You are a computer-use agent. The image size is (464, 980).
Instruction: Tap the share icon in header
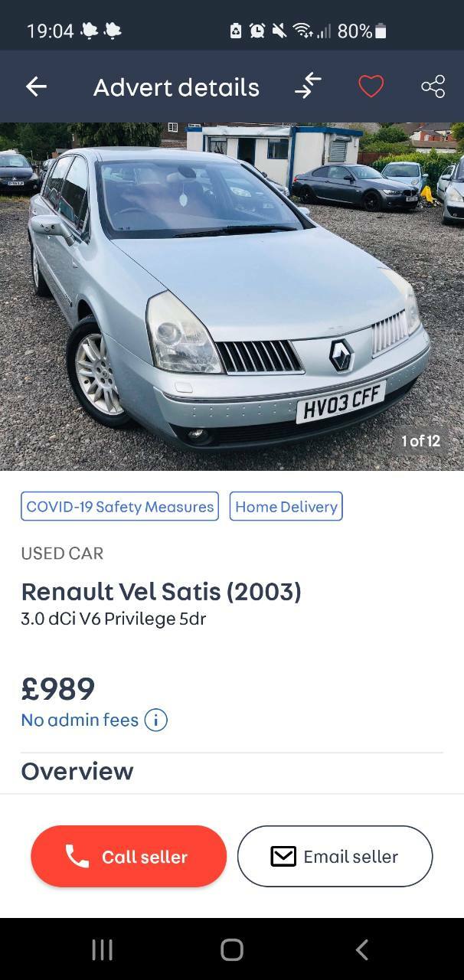click(x=433, y=87)
